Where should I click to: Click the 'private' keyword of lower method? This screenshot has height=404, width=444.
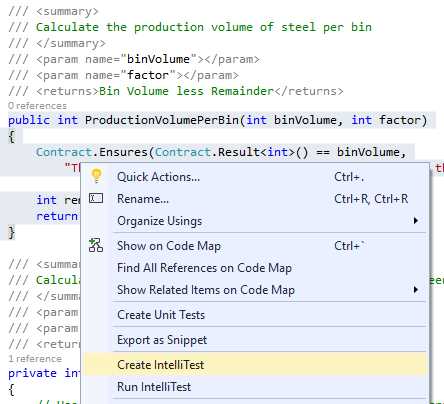click(32, 373)
